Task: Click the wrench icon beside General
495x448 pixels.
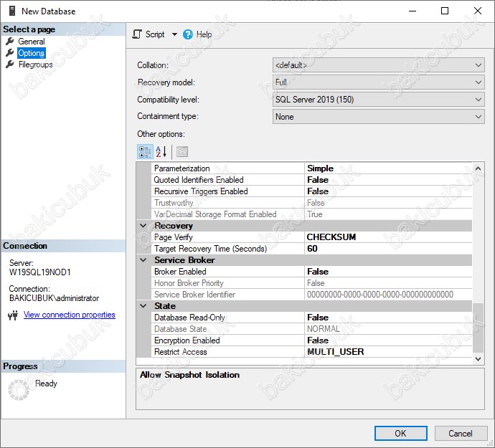Action: (x=10, y=41)
